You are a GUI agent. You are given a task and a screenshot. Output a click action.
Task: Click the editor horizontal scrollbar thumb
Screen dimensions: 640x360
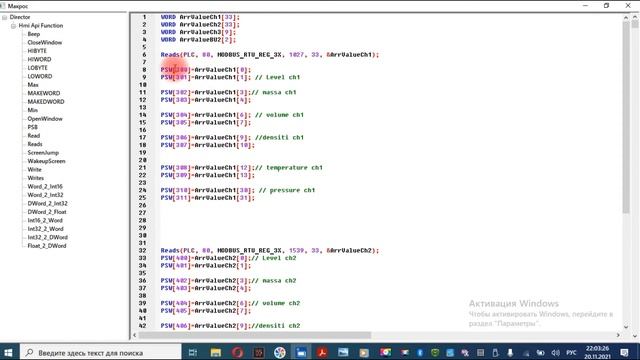click(x=255, y=335)
